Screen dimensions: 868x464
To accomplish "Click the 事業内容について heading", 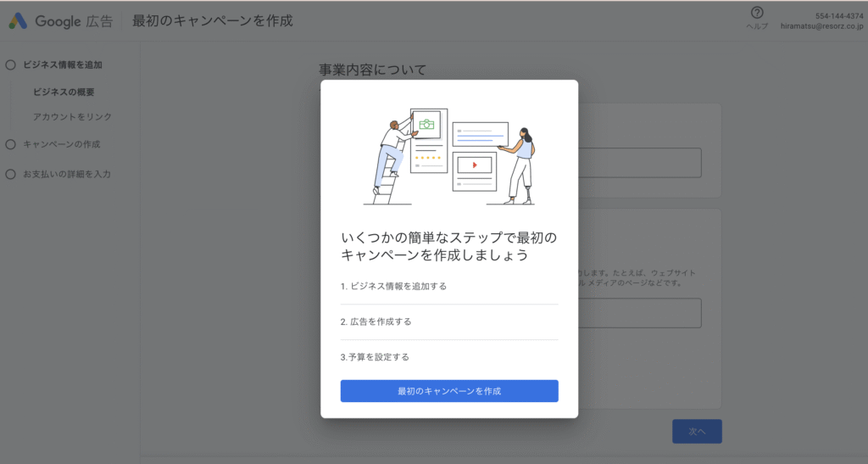I will click(372, 70).
